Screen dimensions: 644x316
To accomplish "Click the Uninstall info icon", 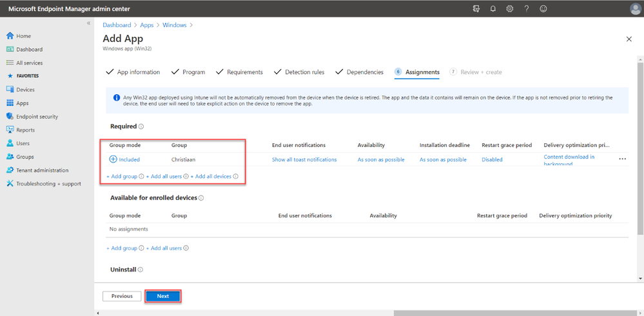I will [140, 270].
